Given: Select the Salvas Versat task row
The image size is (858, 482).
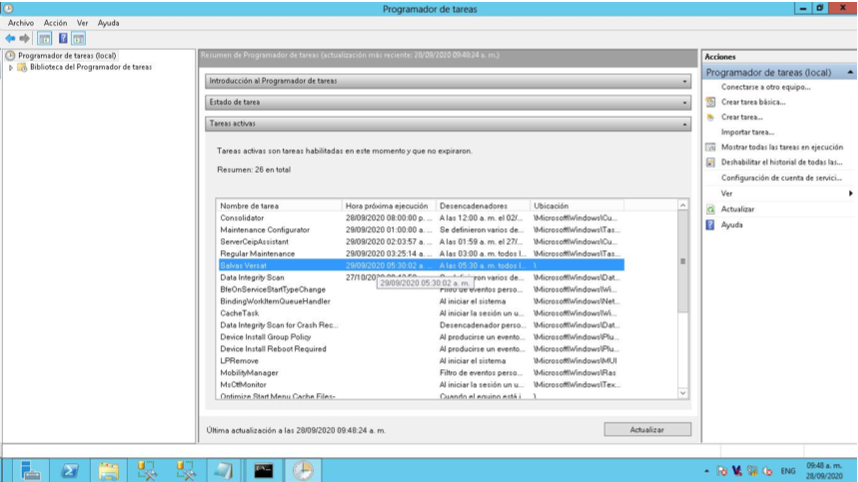Looking at the screenshot, I should 420,265.
